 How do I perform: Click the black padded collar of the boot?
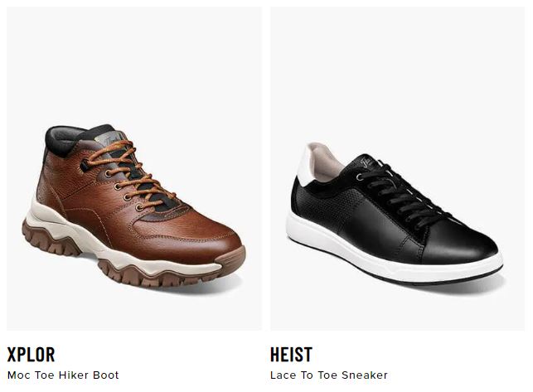(x=68, y=139)
